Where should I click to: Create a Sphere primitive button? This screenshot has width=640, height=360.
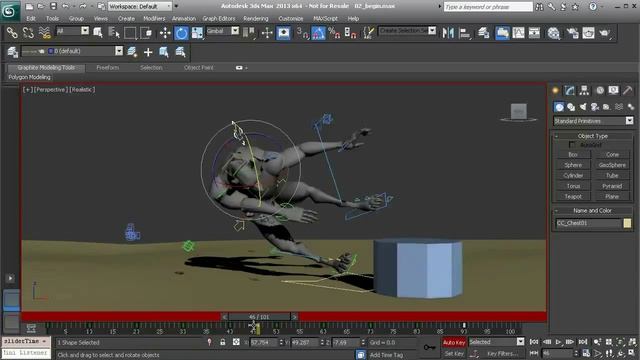tap(573, 165)
